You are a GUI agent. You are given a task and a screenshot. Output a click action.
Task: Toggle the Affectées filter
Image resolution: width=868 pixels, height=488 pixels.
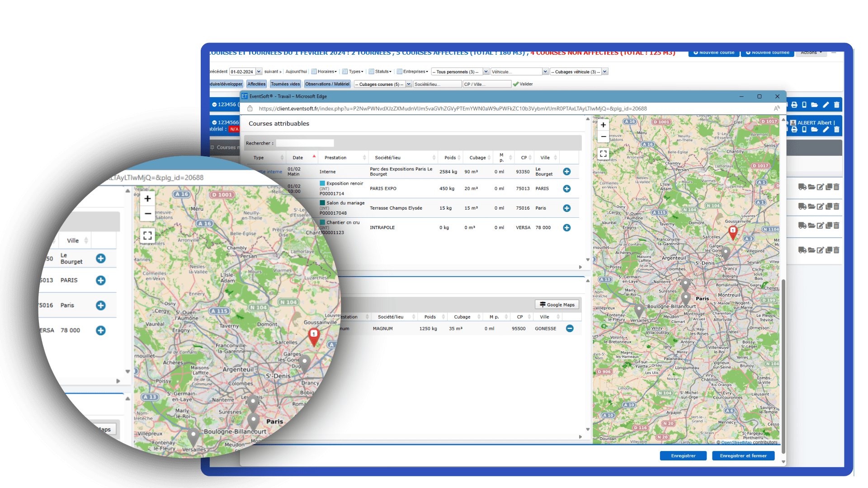coord(256,84)
